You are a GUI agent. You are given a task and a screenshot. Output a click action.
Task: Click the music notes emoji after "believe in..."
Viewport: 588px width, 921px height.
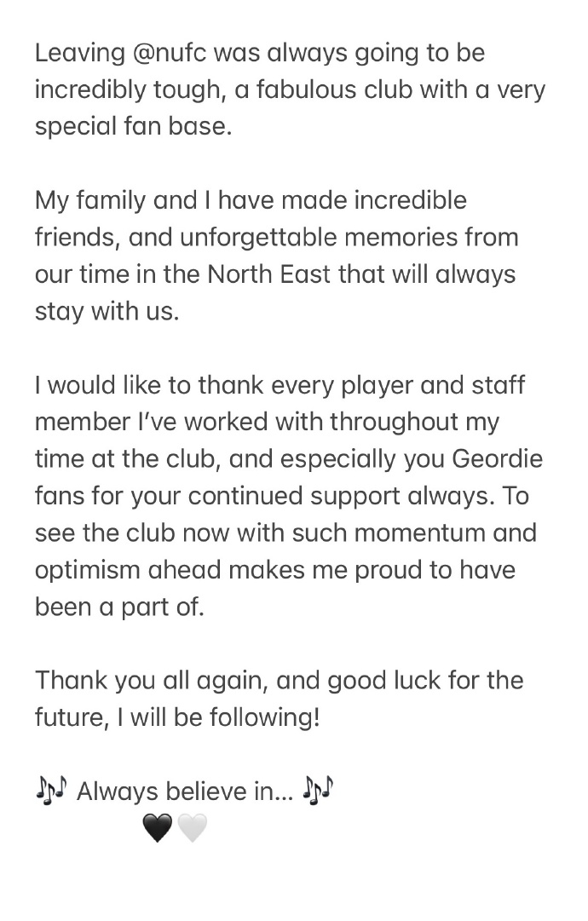tap(320, 791)
